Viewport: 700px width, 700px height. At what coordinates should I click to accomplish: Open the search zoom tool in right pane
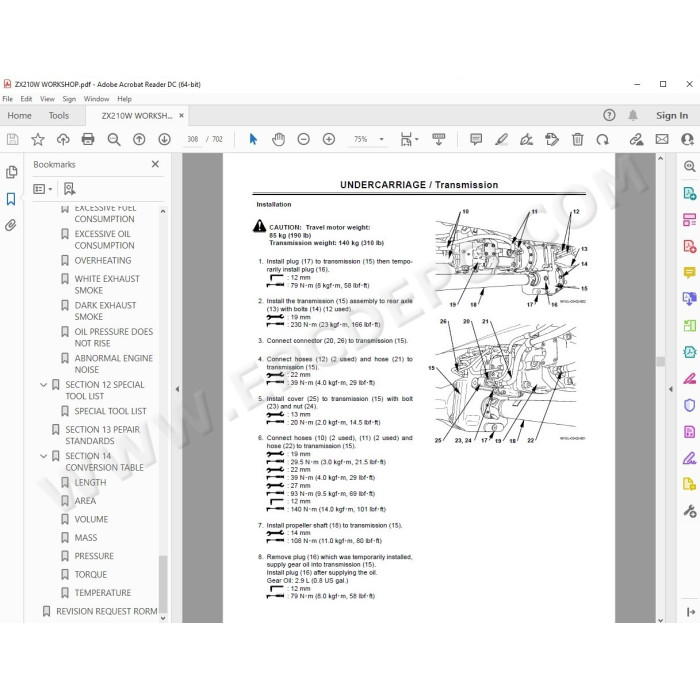689,167
